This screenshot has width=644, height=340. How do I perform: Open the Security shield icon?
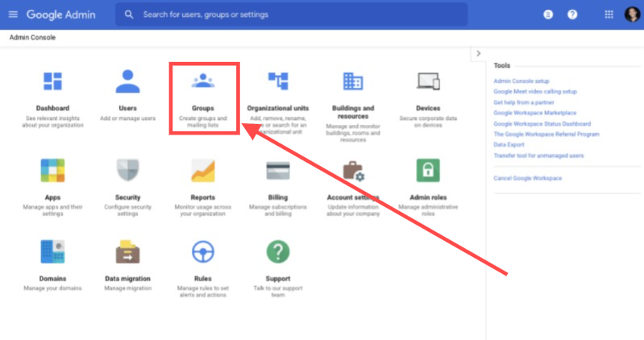point(127,171)
